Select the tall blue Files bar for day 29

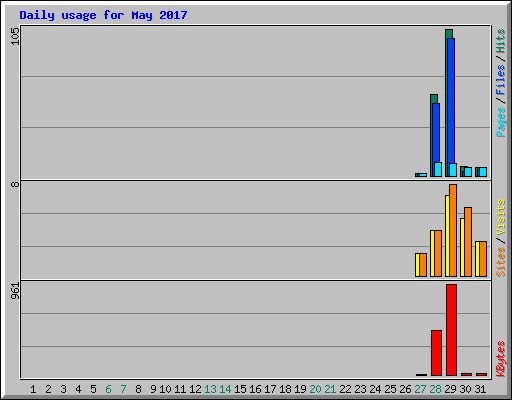click(x=451, y=100)
